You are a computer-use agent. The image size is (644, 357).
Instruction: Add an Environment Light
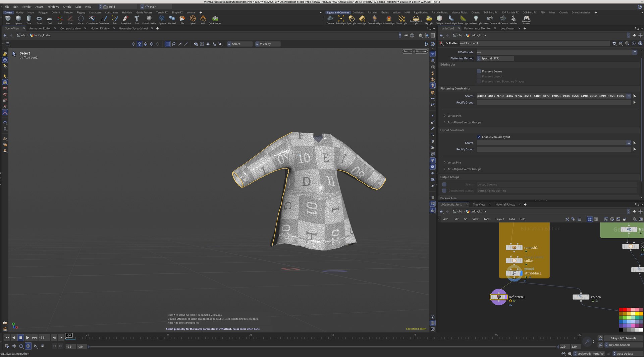[x=416, y=19]
